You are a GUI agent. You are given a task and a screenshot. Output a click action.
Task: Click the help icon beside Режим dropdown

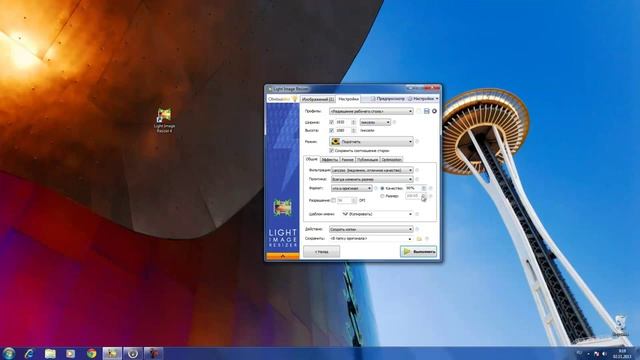417,142
